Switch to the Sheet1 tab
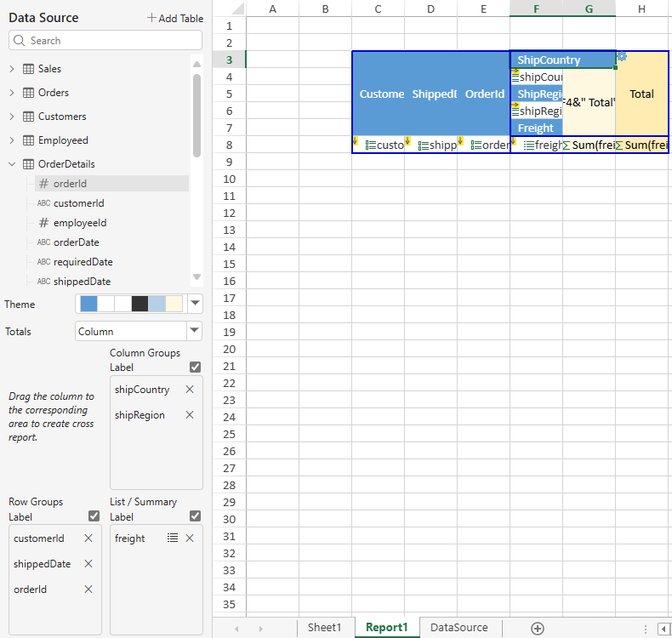 (324, 628)
